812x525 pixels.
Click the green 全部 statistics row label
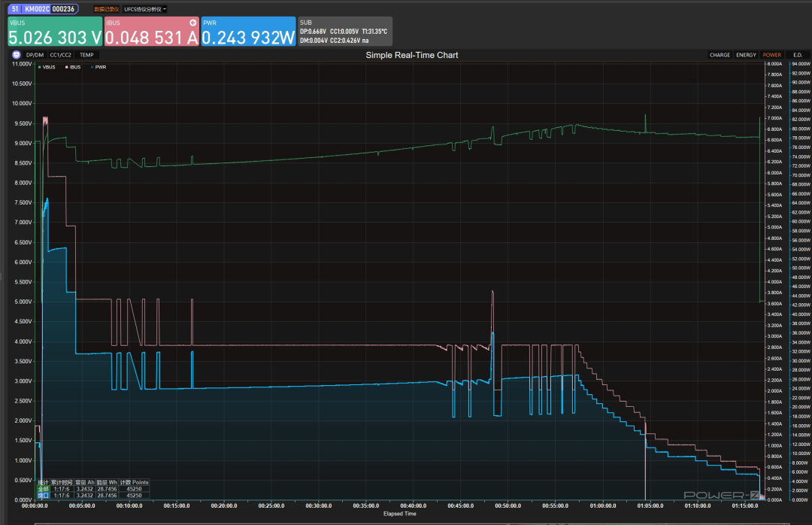[43, 489]
